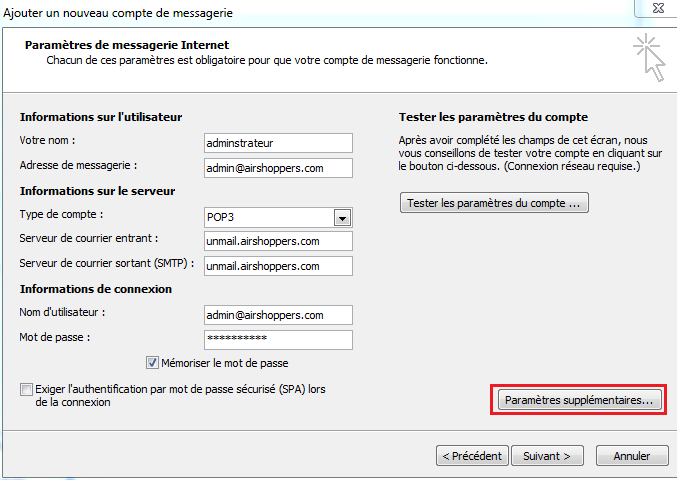Click the cursor wizard icon in header
The height and width of the screenshot is (480, 677).
[650, 57]
